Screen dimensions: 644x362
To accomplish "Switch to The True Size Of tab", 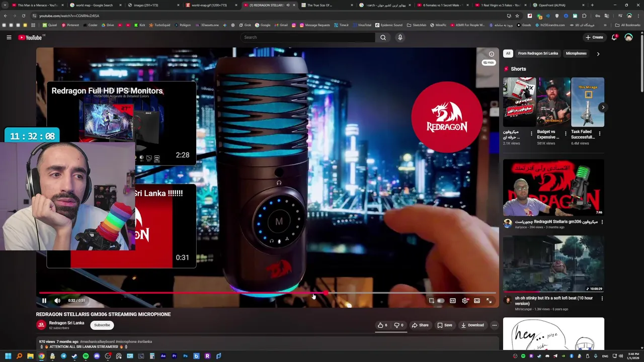I will 319,5.
